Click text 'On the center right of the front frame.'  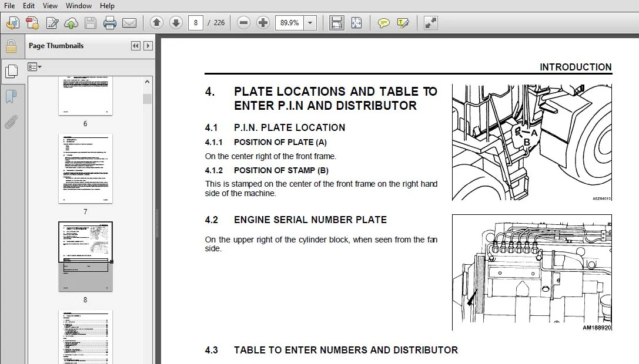click(270, 156)
